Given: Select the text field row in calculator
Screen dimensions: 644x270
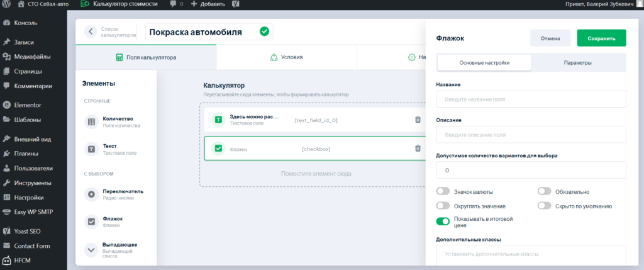Looking at the screenshot, I should point(314,120).
